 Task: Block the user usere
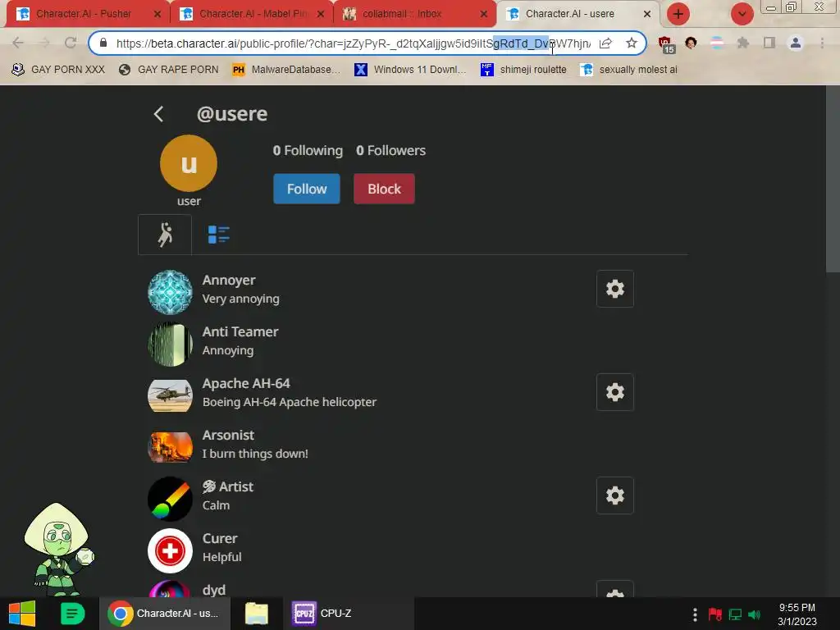pos(384,189)
